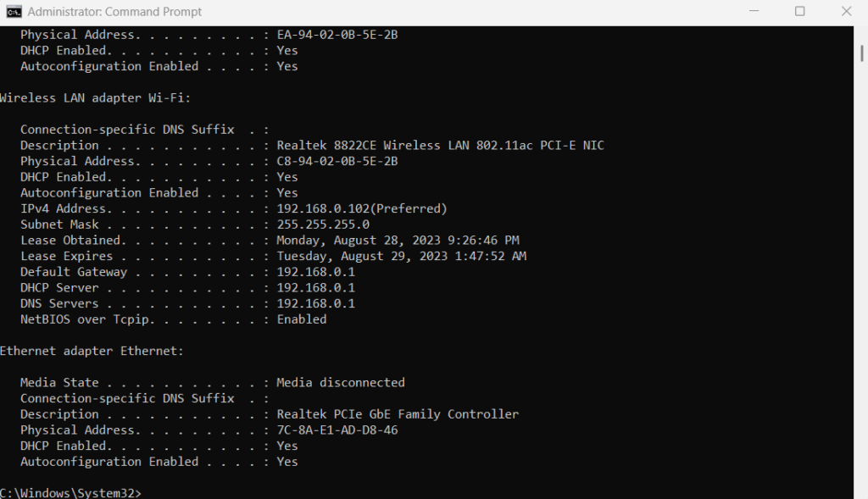Click the C:\Windows\System32> prompt line
The height and width of the screenshot is (499, 868).
71,492
